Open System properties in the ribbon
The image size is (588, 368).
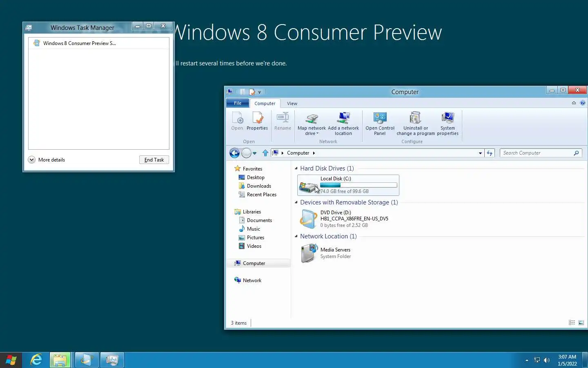coord(448,123)
